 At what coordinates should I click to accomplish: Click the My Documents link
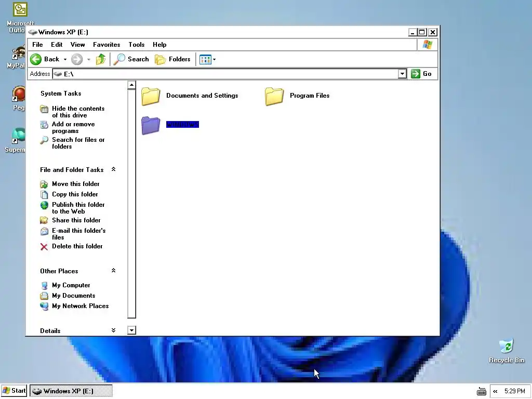coord(74,296)
